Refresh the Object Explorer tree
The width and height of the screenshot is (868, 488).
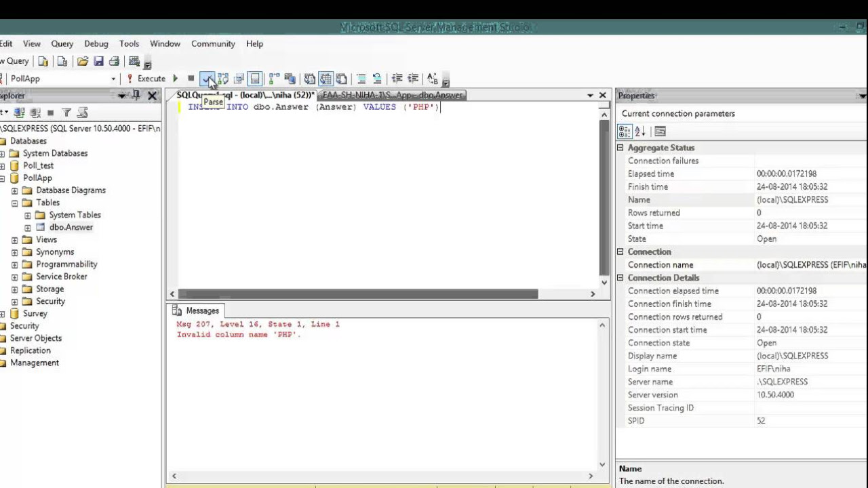tap(82, 113)
